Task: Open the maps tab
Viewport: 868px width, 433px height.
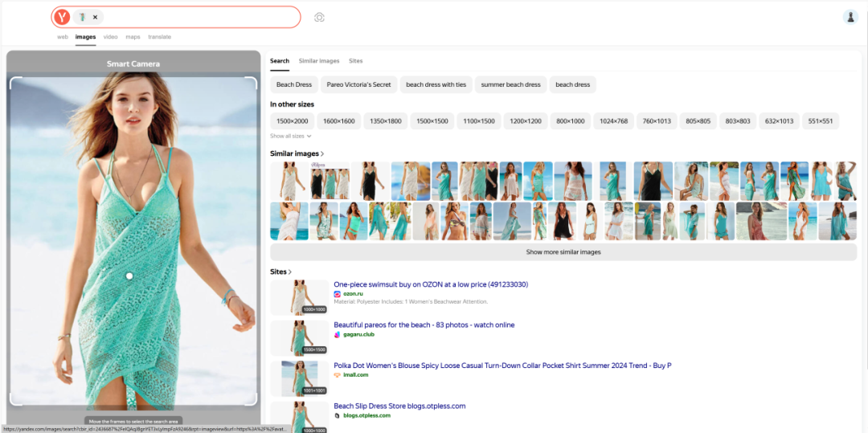Action: tap(133, 37)
